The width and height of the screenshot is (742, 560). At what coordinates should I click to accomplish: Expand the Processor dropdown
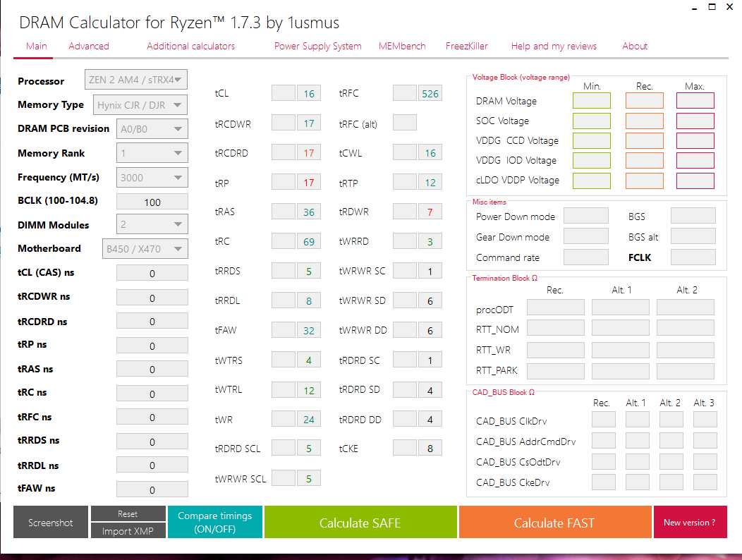tap(136, 80)
